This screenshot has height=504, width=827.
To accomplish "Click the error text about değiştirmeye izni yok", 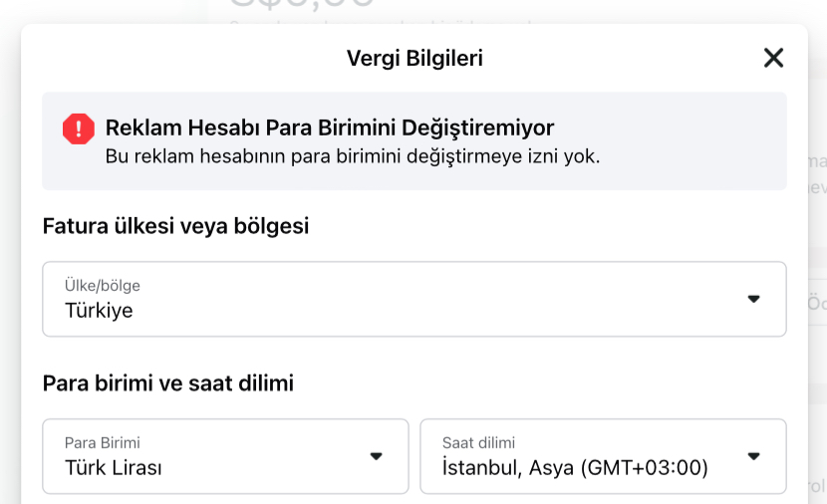I will [x=353, y=156].
